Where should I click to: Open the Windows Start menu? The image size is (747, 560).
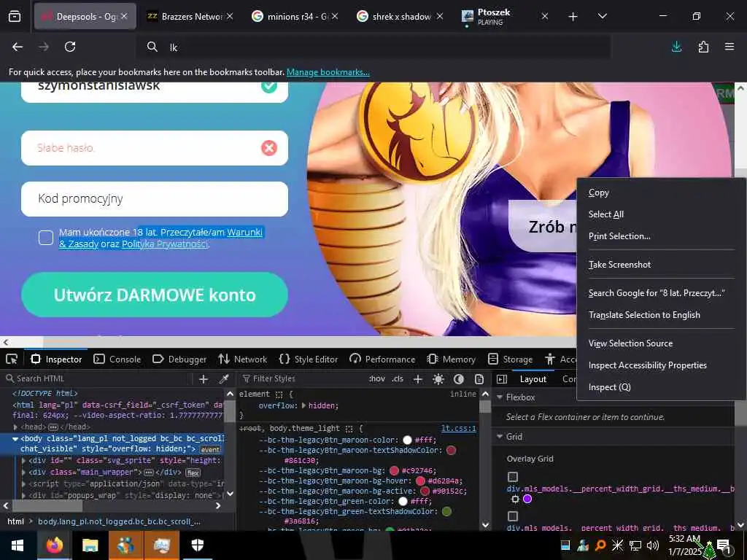coord(18,545)
